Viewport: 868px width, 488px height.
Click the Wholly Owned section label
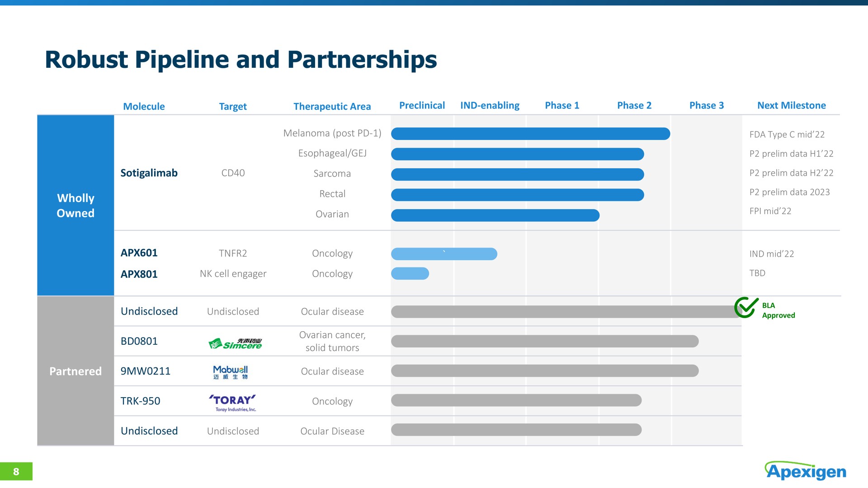tap(75, 206)
